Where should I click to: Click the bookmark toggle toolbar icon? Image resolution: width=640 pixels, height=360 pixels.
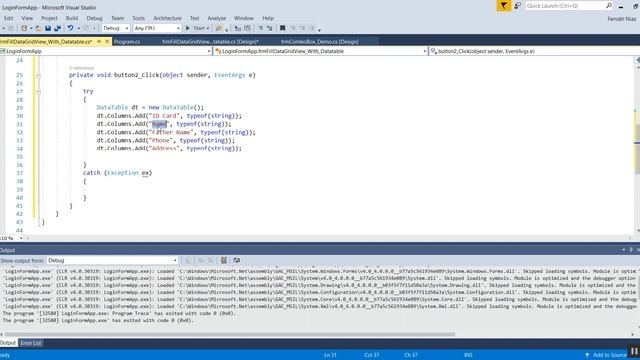282,28
